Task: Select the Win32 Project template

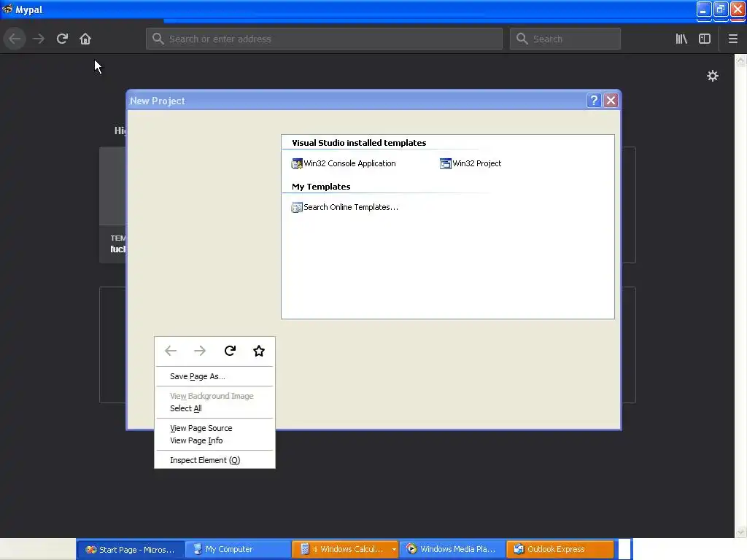Action: (471, 163)
